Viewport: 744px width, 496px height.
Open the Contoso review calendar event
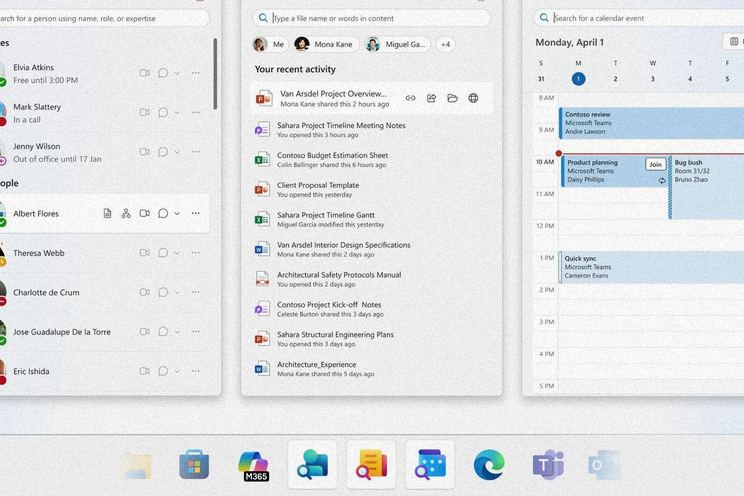click(x=651, y=123)
